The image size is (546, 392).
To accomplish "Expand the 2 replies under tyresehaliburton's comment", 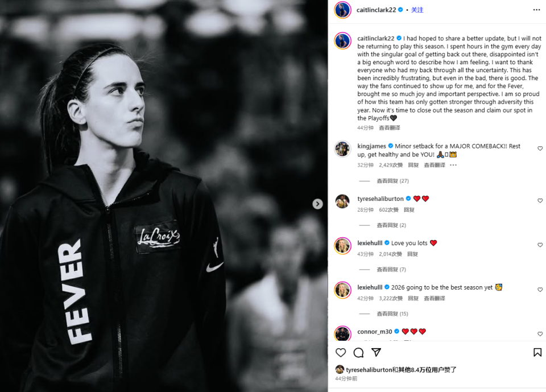I will [391, 225].
